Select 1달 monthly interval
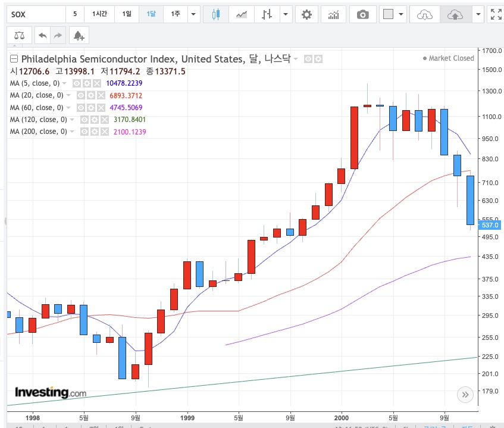Image resolution: width=504 pixels, height=428 pixels. pos(151,14)
